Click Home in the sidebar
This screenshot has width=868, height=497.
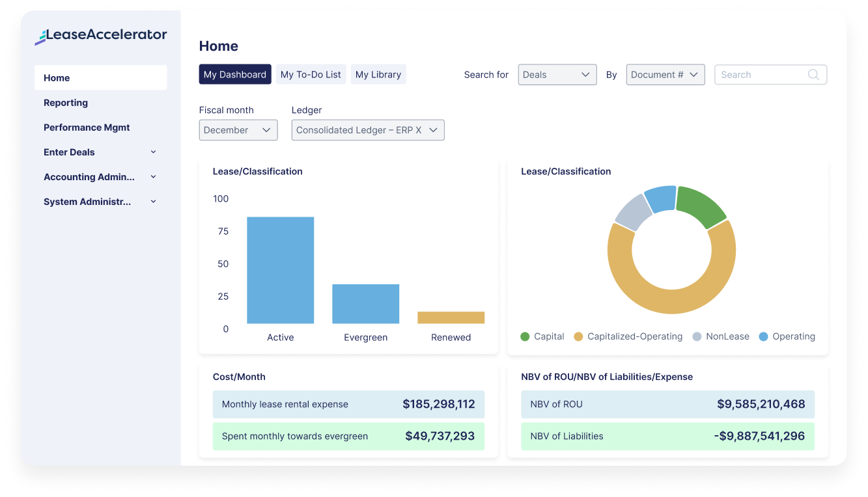pyautogui.click(x=56, y=77)
